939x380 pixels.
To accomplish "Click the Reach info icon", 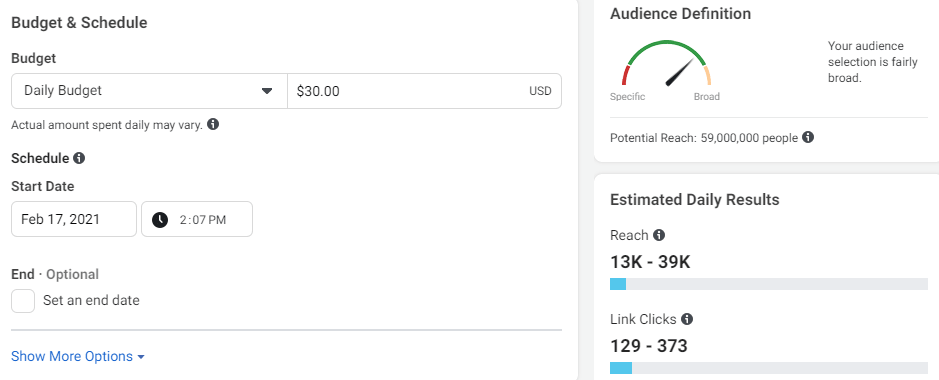I will 659,235.
